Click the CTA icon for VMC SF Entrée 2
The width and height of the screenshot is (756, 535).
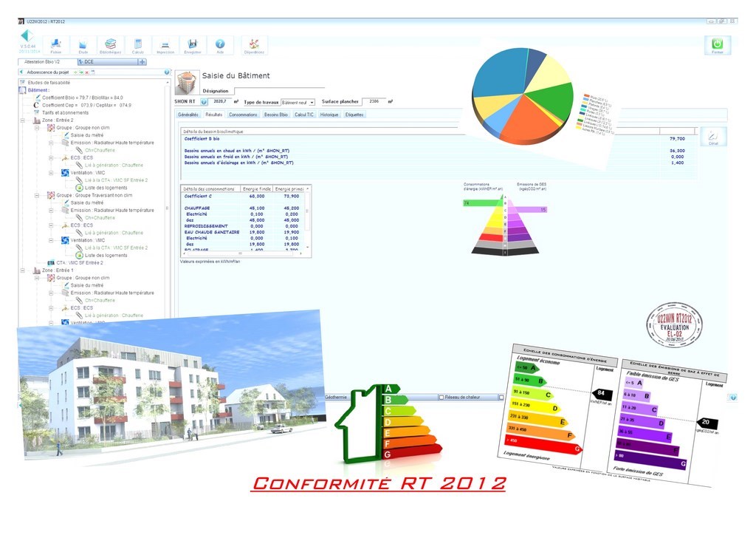(51, 263)
